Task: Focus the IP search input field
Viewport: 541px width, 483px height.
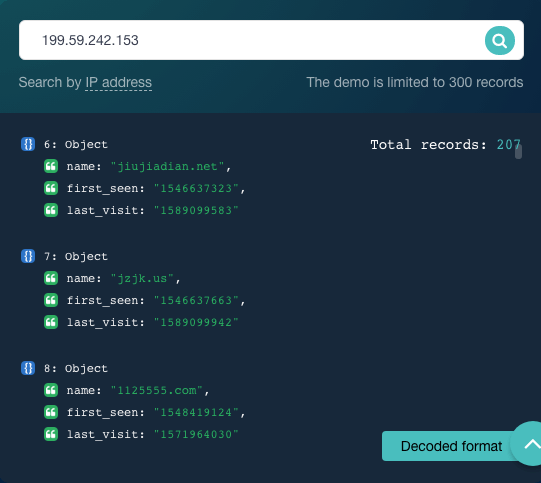Action: click(x=271, y=40)
